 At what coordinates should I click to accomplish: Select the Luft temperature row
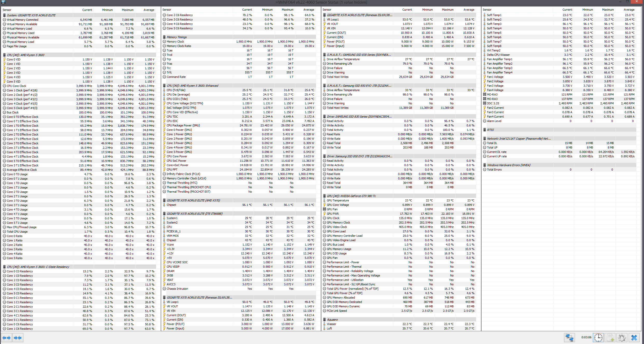[399, 328]
